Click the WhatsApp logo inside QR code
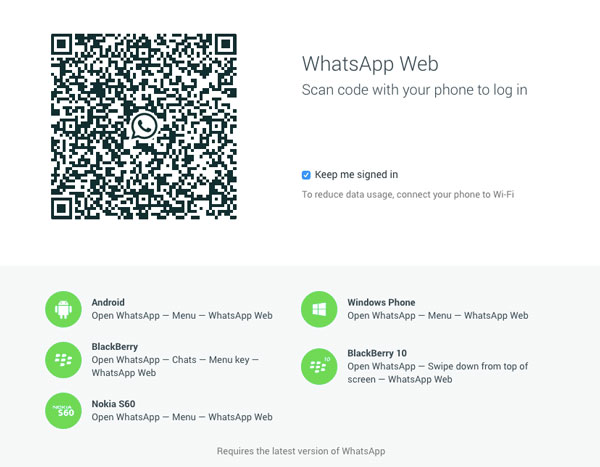This screenshot has width=600, height=467. [x=144, y=126]
